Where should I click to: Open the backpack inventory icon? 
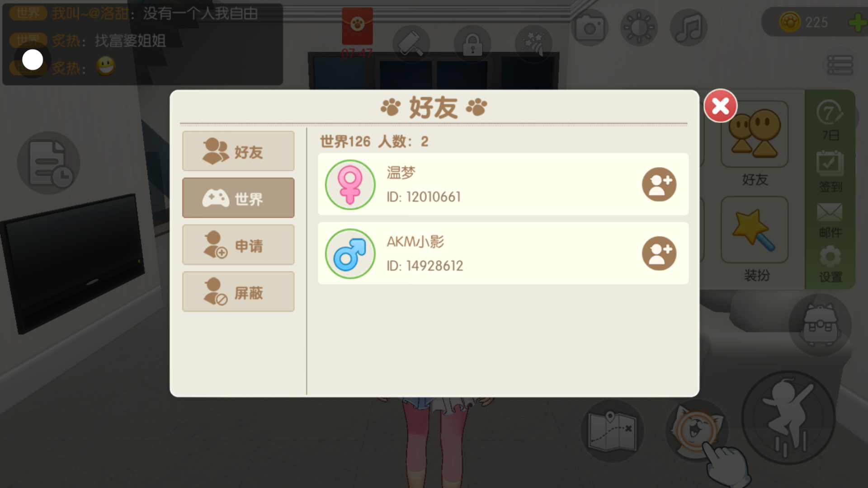point(820,325)
